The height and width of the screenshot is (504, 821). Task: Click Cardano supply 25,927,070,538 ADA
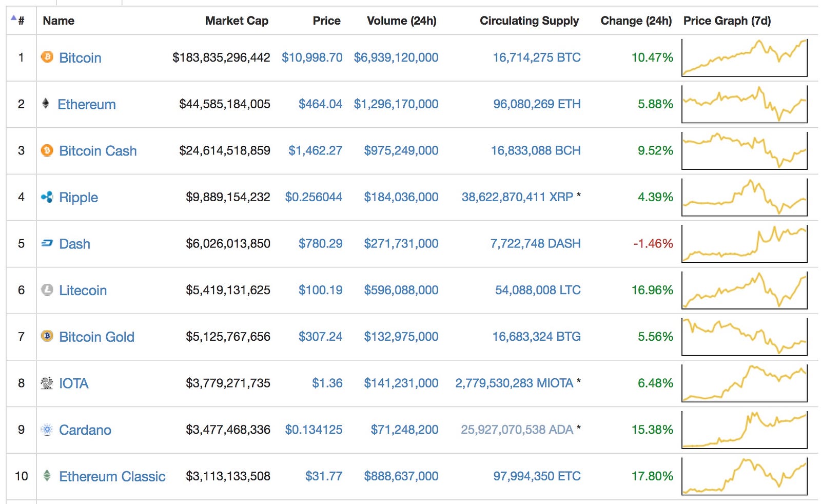tap(517, 430)
